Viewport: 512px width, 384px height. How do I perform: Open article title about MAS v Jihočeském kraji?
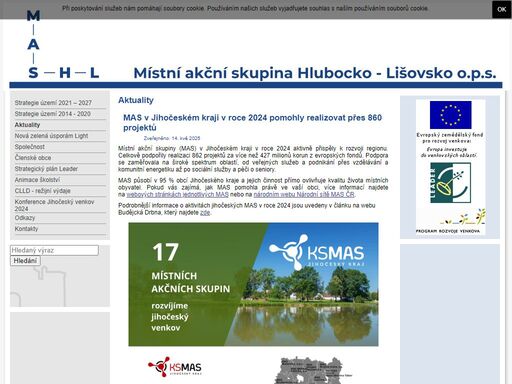point(252,122)
